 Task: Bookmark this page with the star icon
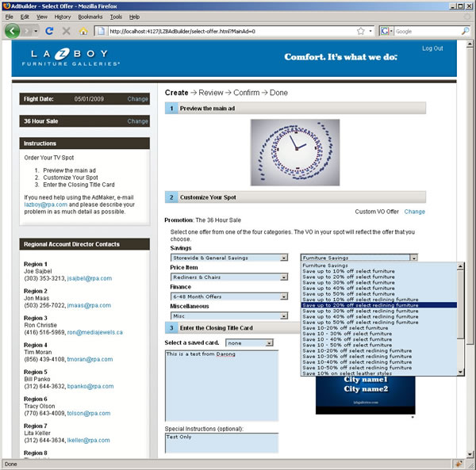click(360, 31)
